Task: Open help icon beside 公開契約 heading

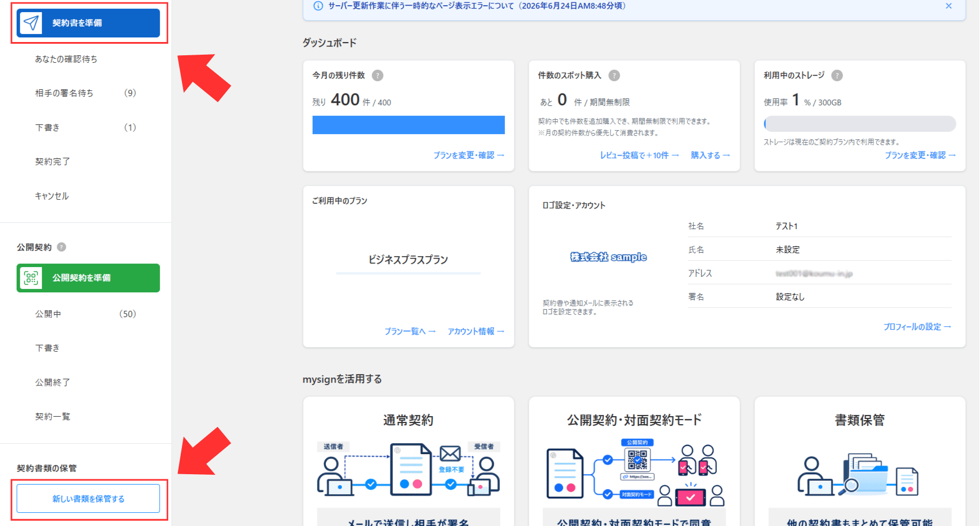Action: point(62,247)
